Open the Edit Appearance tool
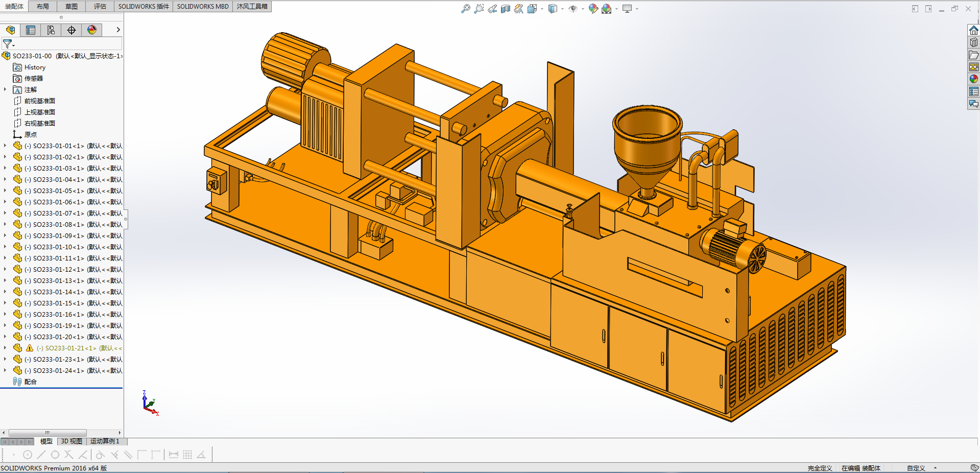 [593, 9]
